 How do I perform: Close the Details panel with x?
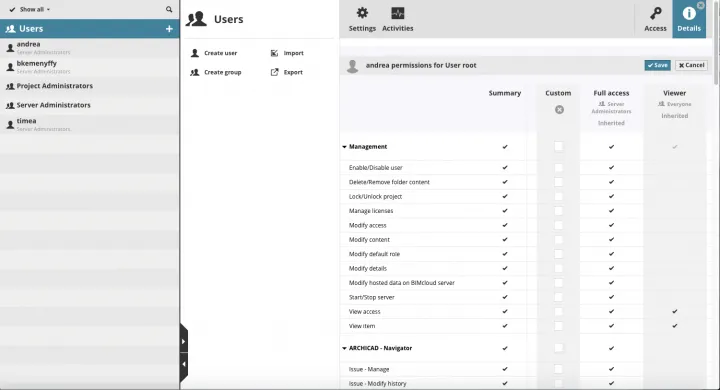(x=701, y=5)
